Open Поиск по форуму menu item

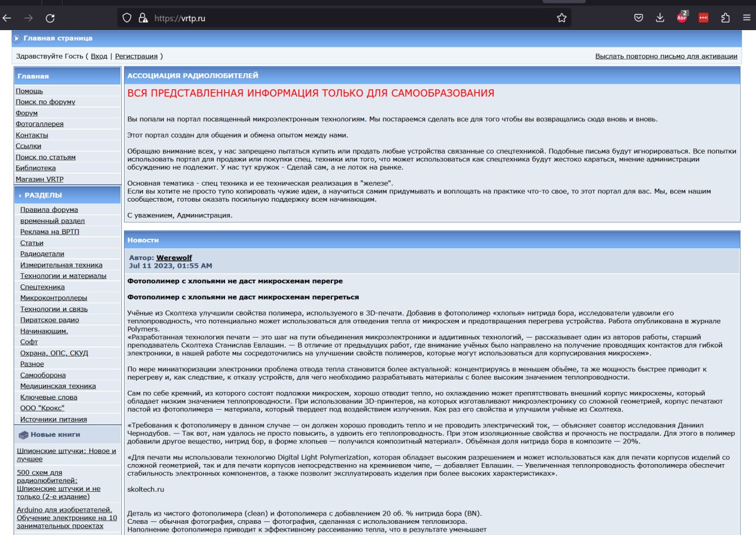[x=45, y=102]
